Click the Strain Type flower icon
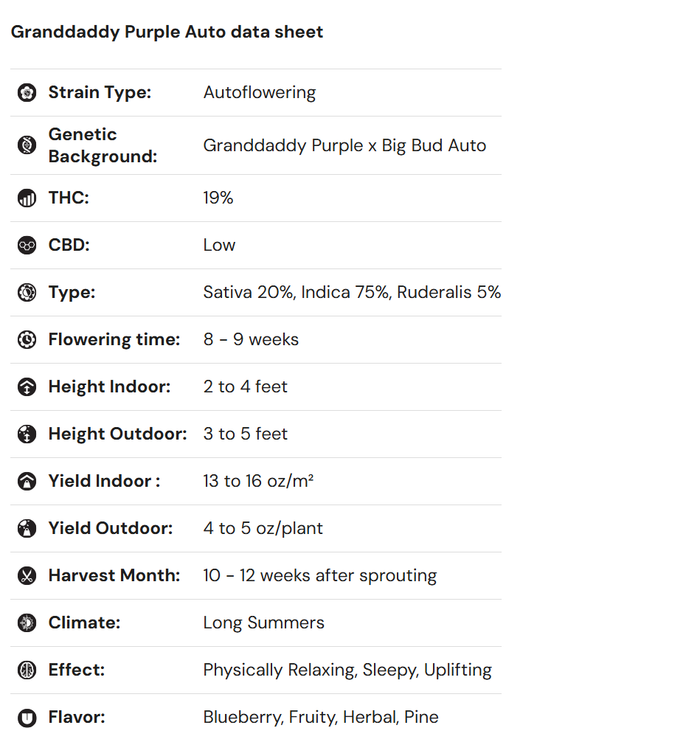This screenshot has width=700, height=742. point(27,93)
